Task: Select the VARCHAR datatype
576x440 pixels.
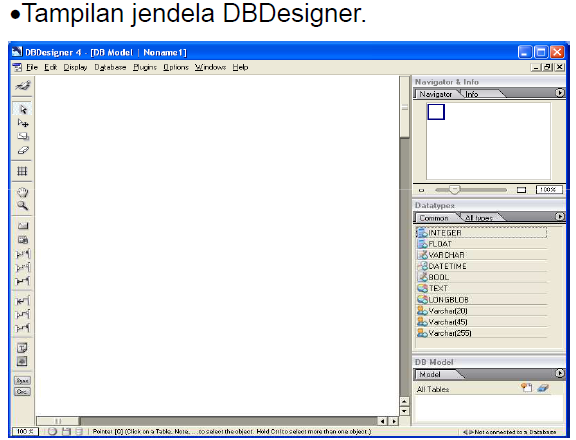Action: click(482, 255)
